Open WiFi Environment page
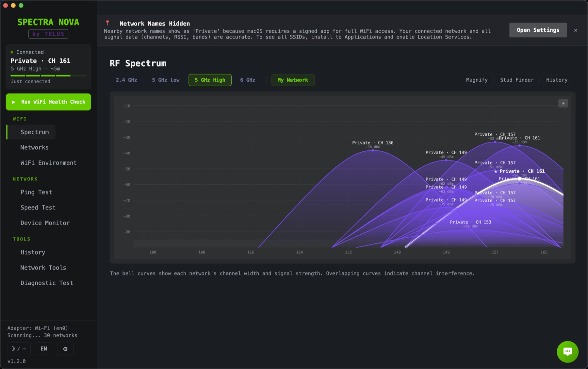The width and height of the screenshot is (588, 369). 48,163
